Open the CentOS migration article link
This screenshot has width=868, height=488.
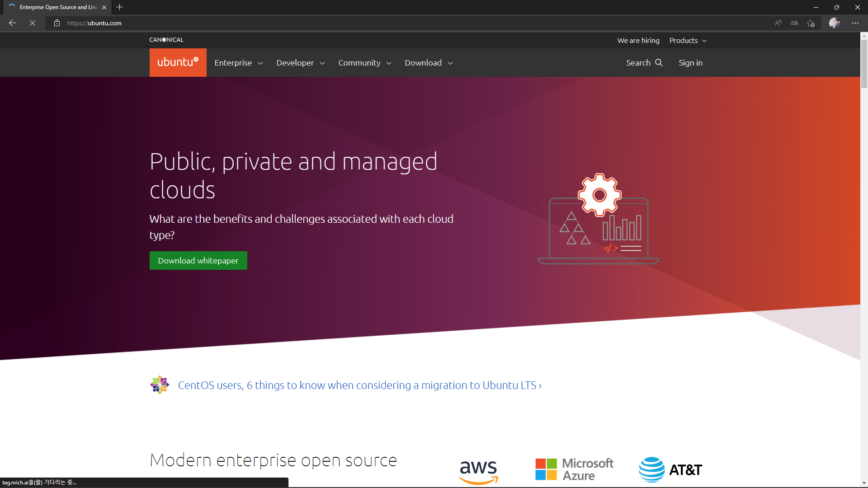tap(359, 385)
